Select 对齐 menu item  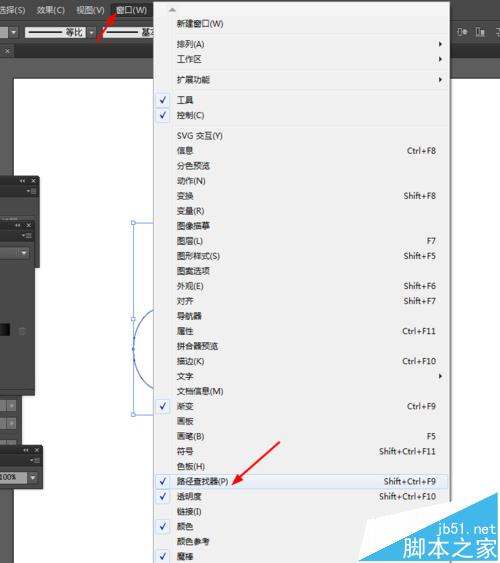(x=302, y=301)
